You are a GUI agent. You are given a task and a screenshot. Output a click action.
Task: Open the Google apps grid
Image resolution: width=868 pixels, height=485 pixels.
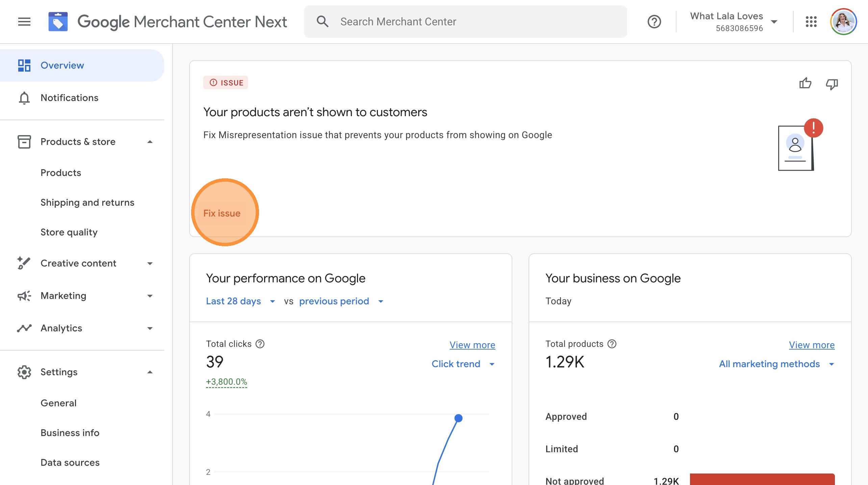811,22
